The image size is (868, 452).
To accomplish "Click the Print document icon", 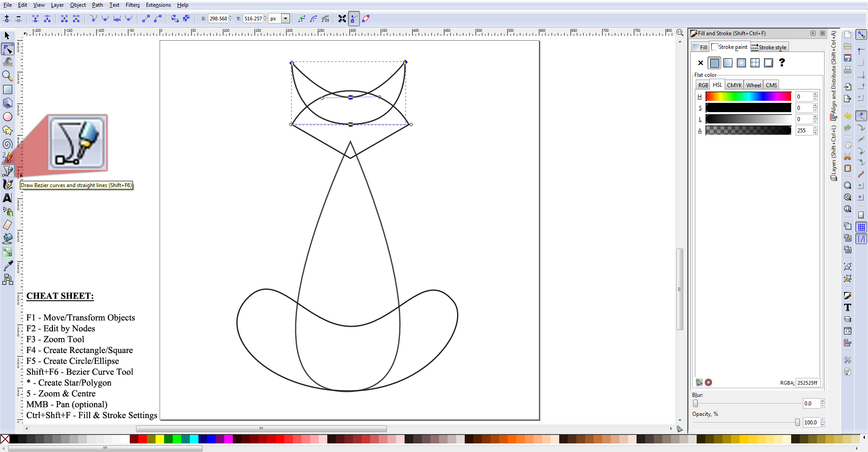I will (x=848, y=70).
